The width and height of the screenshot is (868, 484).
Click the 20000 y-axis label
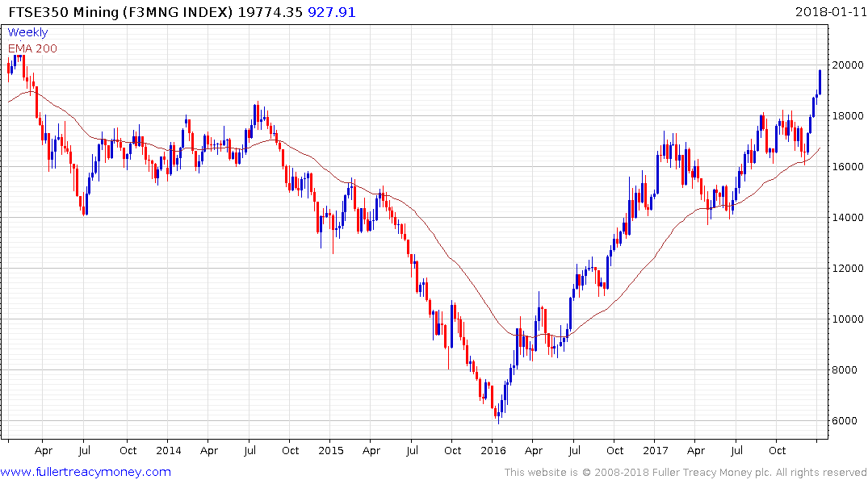coord(849,65)
